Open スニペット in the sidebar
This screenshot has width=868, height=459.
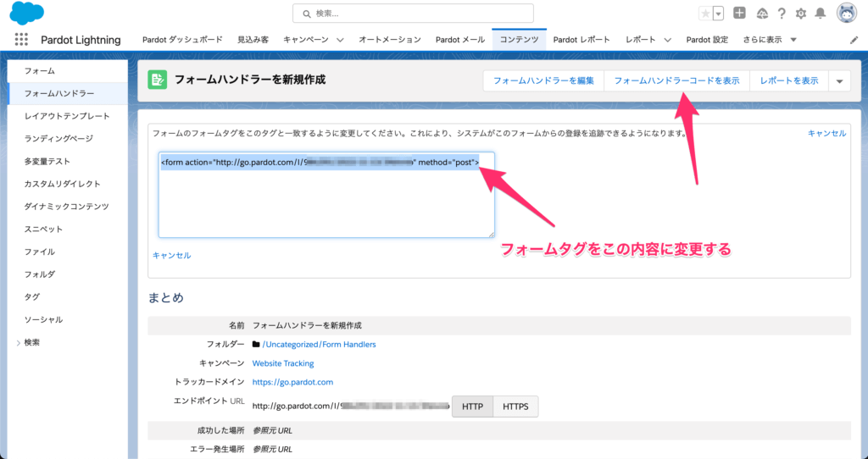[68, 229]
